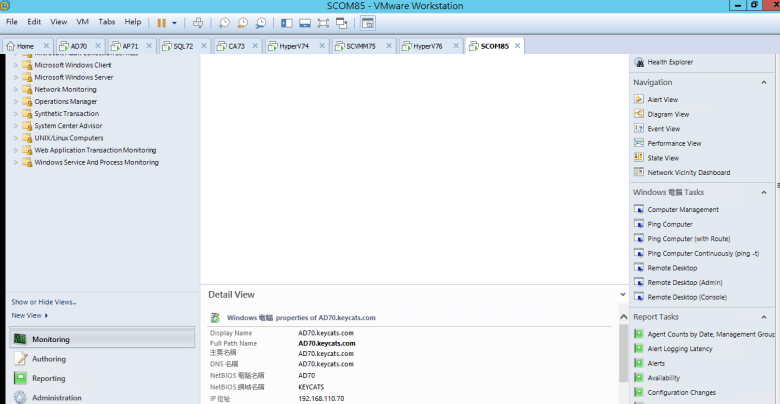Open the VM menu
780x404 pixels.
coord(83,21)
